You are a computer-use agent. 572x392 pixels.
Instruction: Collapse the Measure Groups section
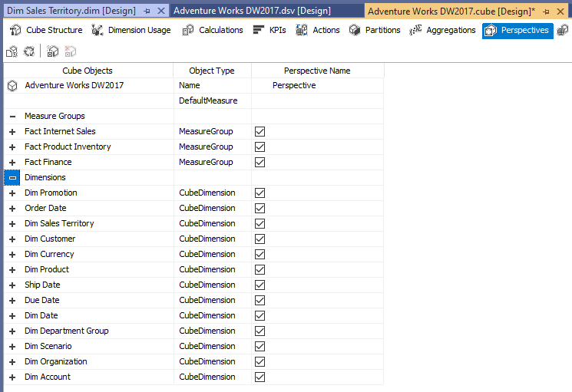tap(12, 117)
